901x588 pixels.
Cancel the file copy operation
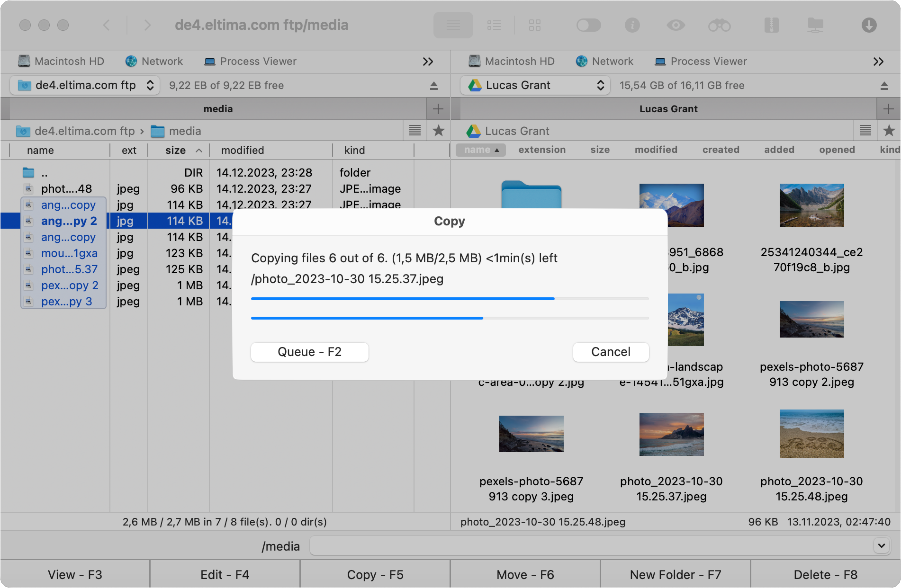tap(611, 352)
